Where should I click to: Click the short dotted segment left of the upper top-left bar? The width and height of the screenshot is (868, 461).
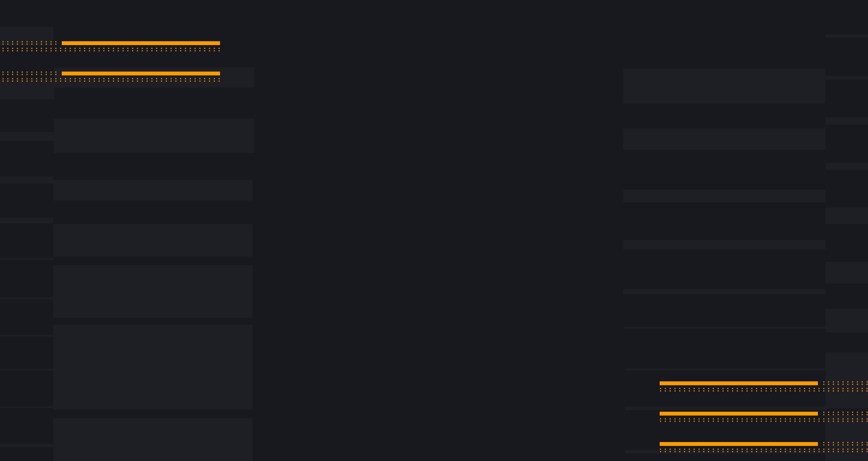[x=29, y=43]
